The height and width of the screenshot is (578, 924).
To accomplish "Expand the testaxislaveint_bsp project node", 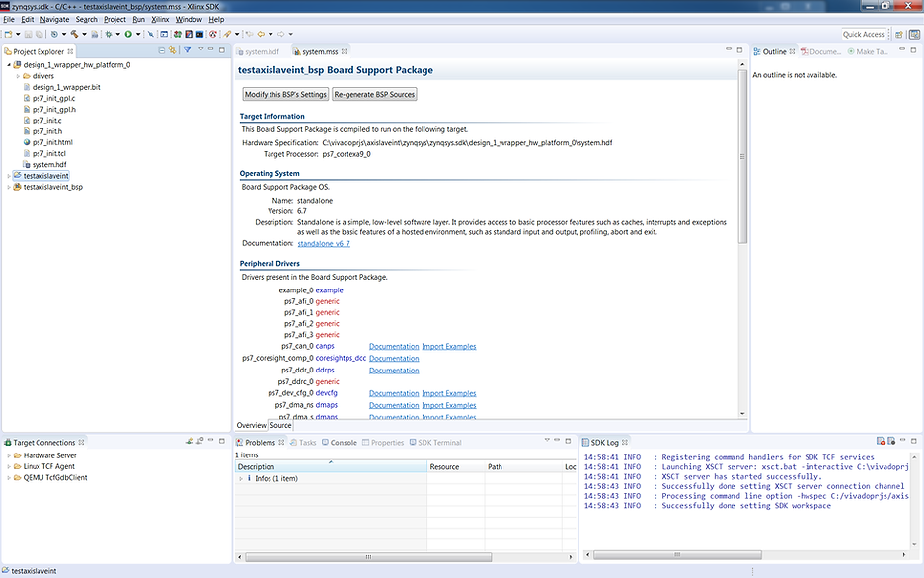I will tap(9, 187).
